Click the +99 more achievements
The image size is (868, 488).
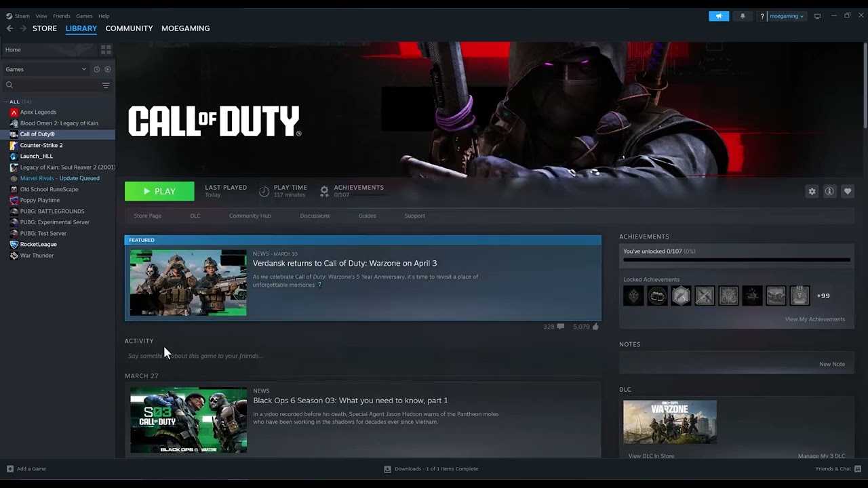823,296
